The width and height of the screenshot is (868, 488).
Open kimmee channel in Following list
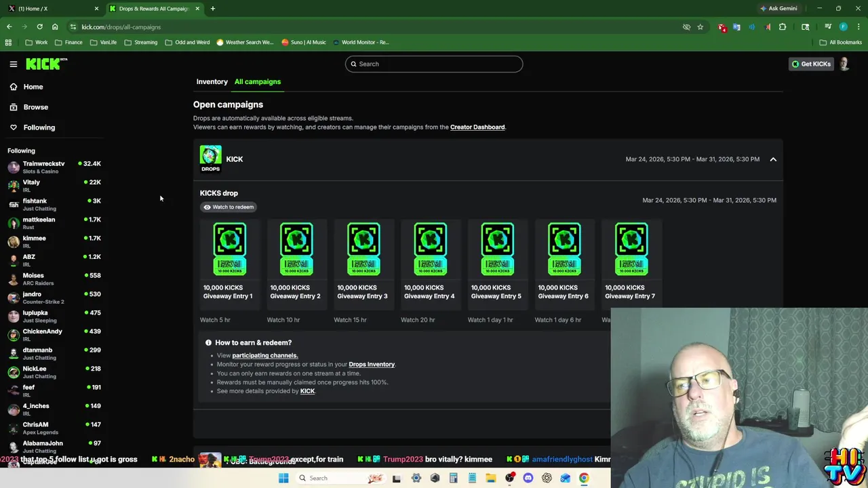54,241
